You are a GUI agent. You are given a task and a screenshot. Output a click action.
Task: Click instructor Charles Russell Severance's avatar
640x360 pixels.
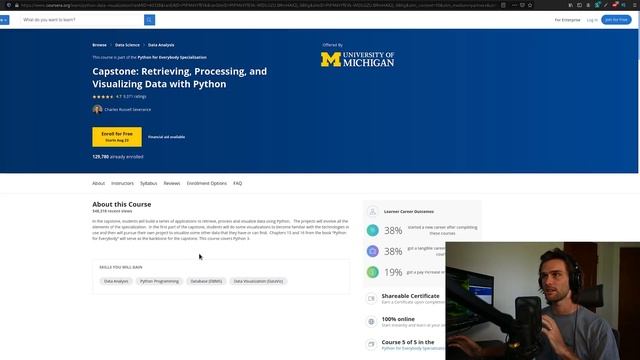pos(97,109)
